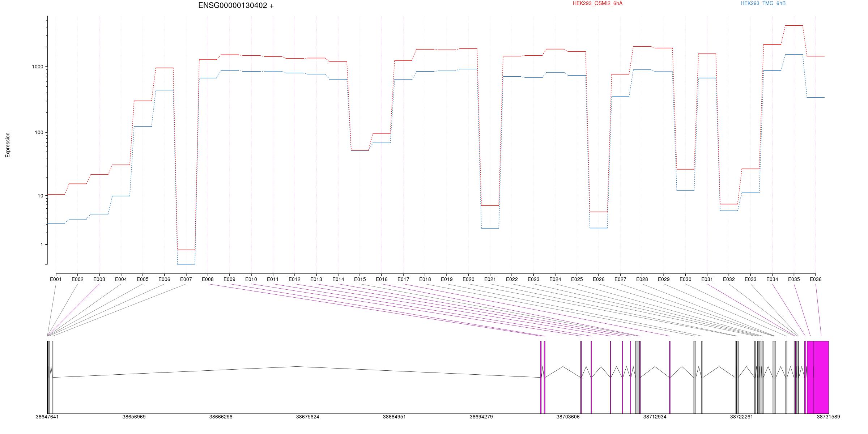This screenshot has width=868, height=434.
Task: Click the exon label E009
Action: pyautogui.click(x=229, y=279)
